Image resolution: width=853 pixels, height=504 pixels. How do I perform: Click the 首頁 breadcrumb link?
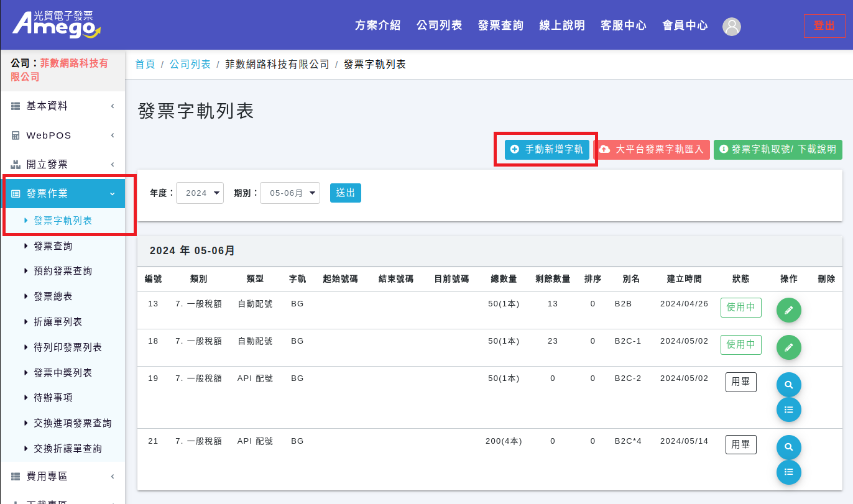coord(145,64)
